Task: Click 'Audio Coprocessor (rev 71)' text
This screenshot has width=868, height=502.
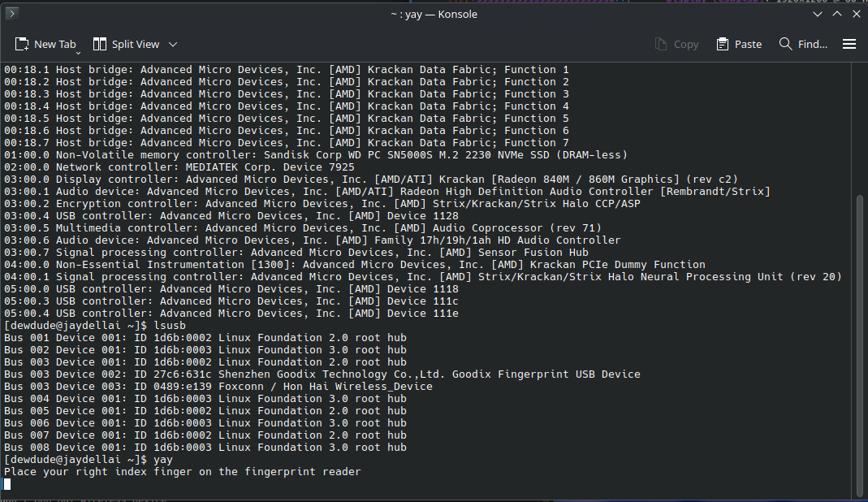Action: (x=517, y=227)
